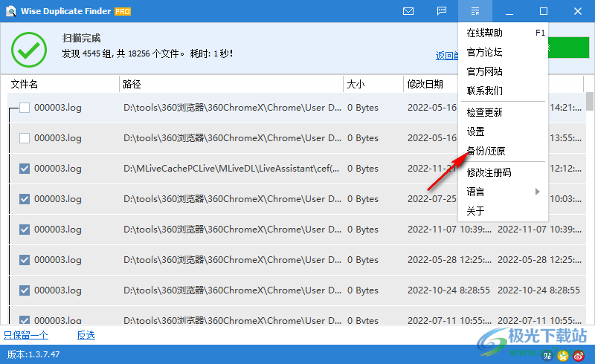Open the Tieba share icon in status bar
This screenshot has width=595, height=364.
pos(548,355)
